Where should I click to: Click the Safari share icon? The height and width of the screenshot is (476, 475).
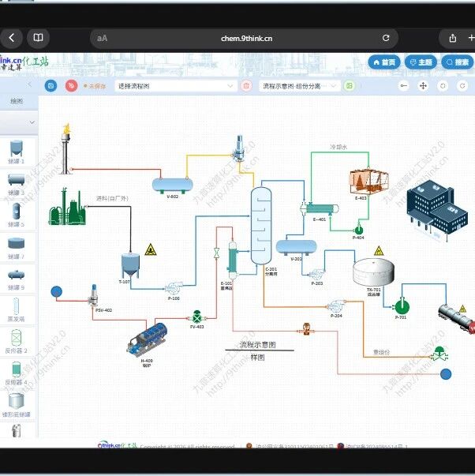tap(453, 38)
